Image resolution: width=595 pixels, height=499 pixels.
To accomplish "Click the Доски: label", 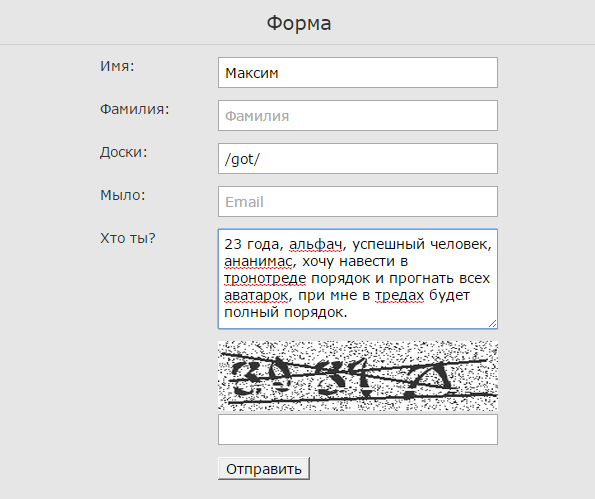I will (123, 153).
